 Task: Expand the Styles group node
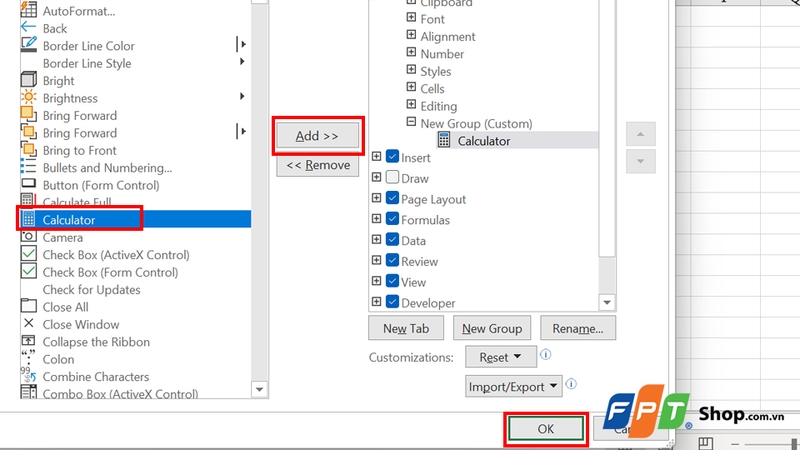411,69
